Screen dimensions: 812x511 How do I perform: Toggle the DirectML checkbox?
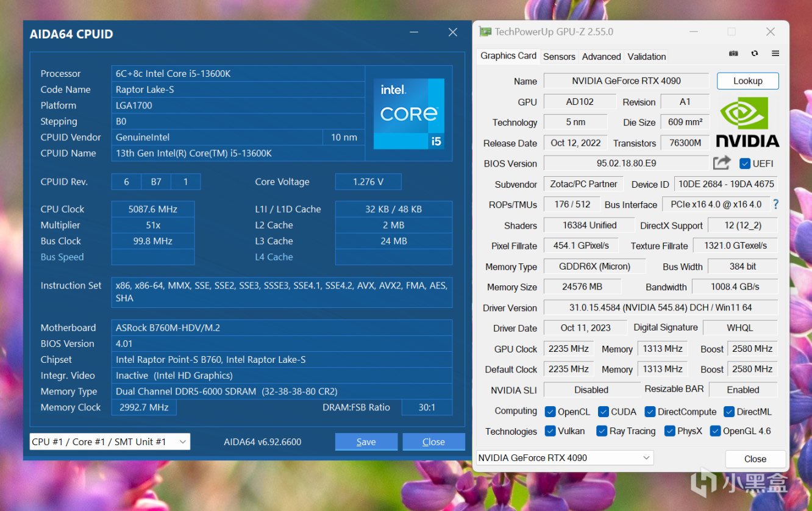729,412
